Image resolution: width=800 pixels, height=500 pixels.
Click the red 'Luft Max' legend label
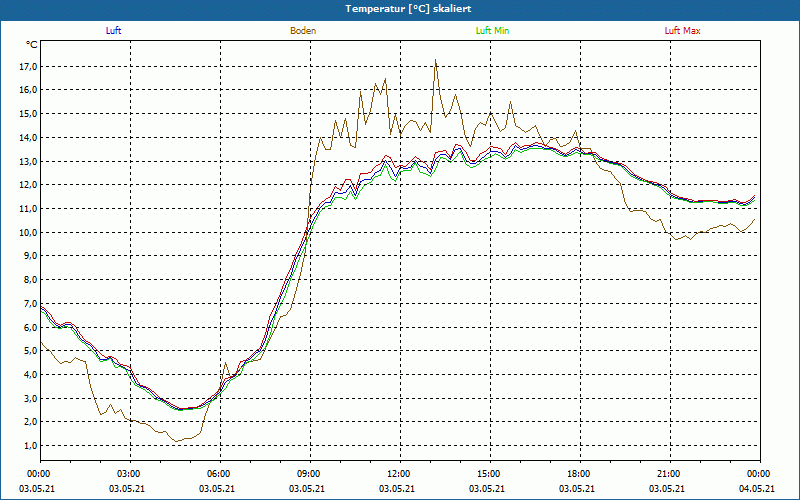[x=682, y=31]
